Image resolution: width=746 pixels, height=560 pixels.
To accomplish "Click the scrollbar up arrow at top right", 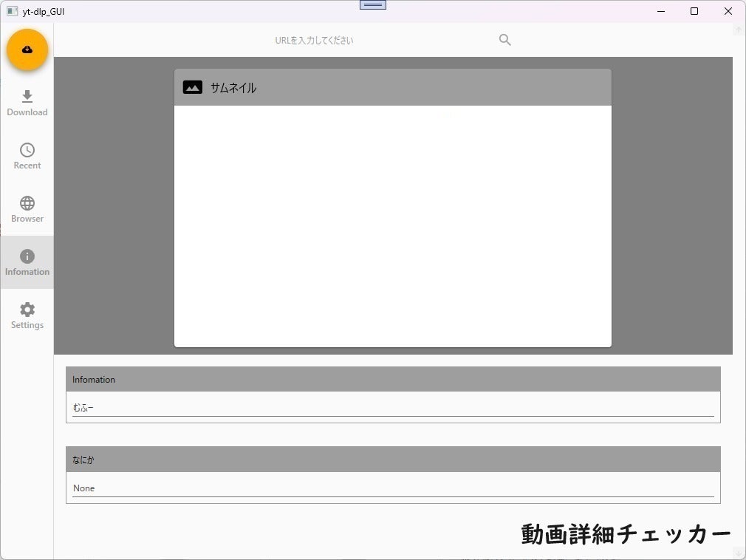I will point(737,30).
